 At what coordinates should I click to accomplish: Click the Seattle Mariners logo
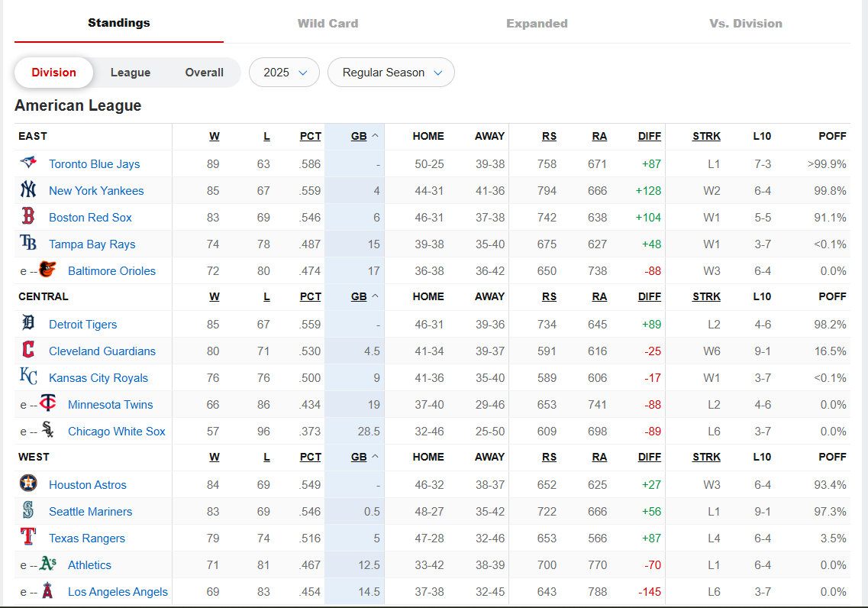(x=28, y=510)
